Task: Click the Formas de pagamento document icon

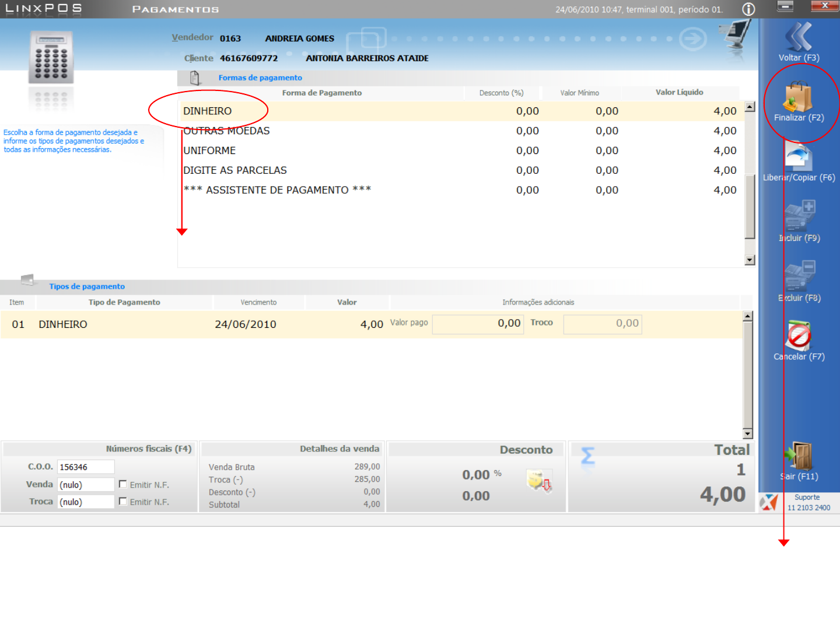Action: click(195, 78)
